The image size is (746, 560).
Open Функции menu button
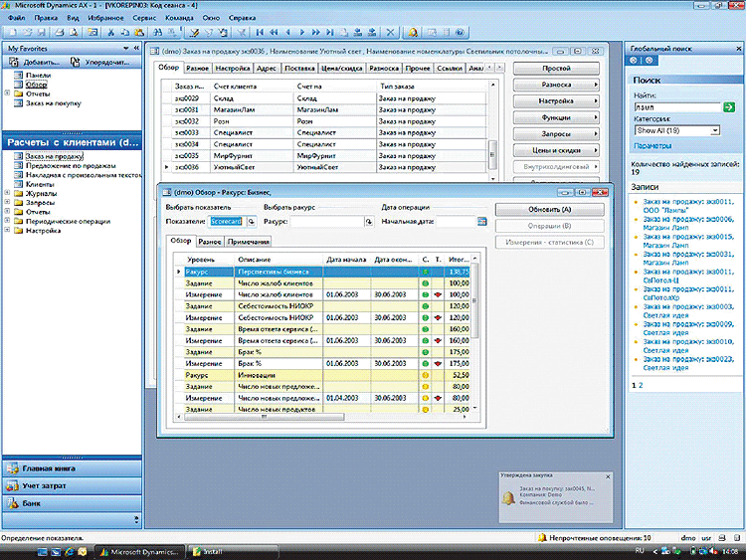pyautogui.click(x=556, y=117)
